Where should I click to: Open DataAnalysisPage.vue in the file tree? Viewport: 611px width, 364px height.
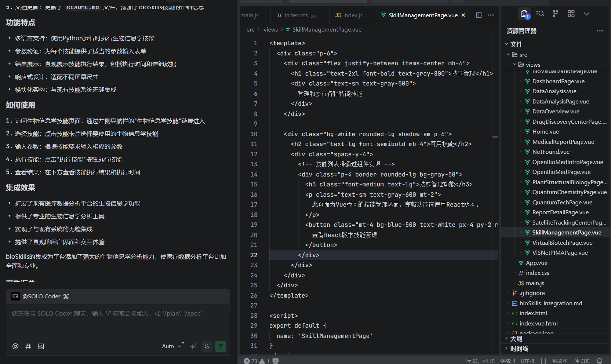coord(560,101)
